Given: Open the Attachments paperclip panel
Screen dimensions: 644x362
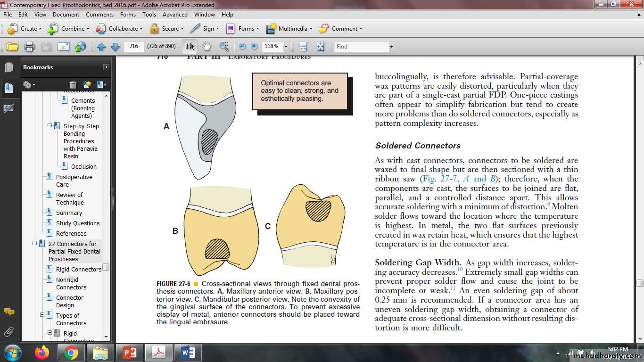Looking at the screenshot, I should [x=8, y=331].
